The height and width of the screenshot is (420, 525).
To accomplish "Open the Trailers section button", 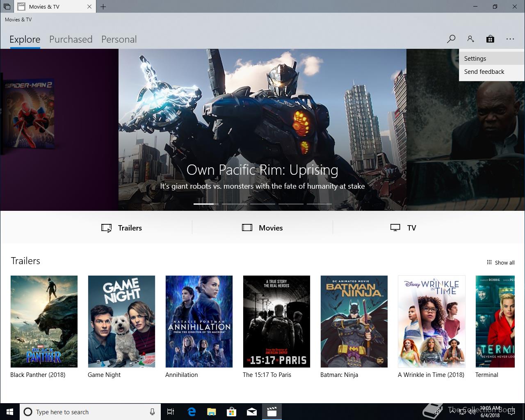I will pos(121,228).
